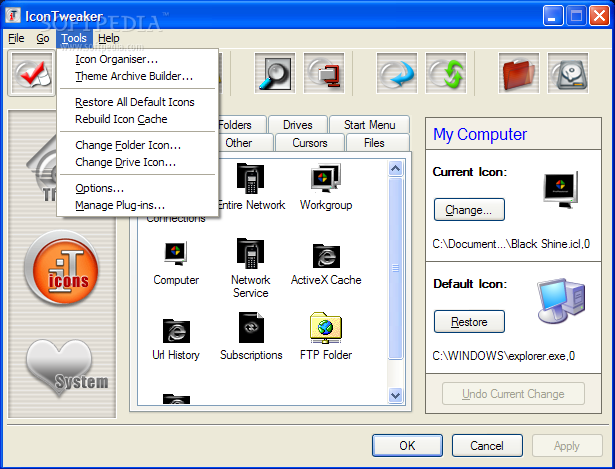Click the Restore button
615x469 pixels.
469,322
